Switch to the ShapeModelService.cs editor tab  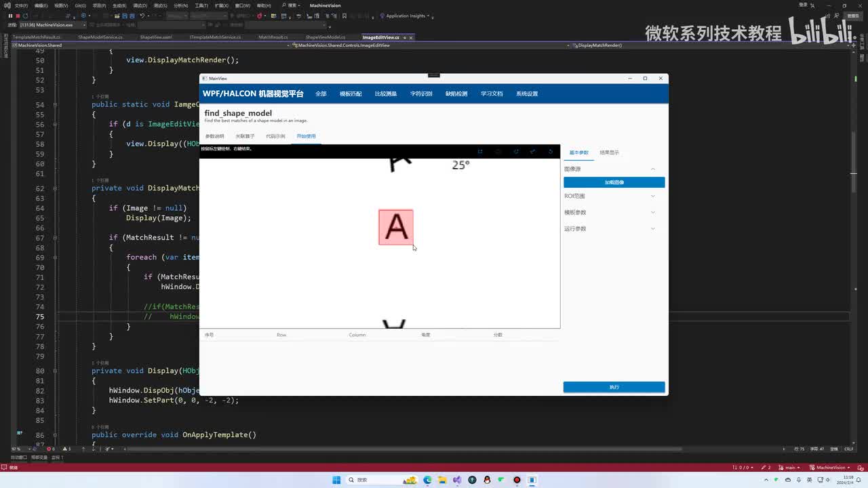pos(100,37)
